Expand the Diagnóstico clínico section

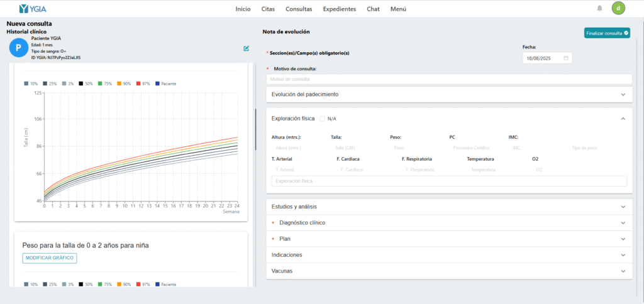click(x=449, y=223)
